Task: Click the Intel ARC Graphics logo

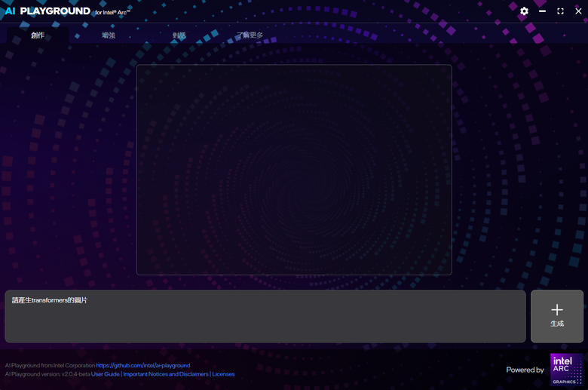Action: click(x=567, y=370)
